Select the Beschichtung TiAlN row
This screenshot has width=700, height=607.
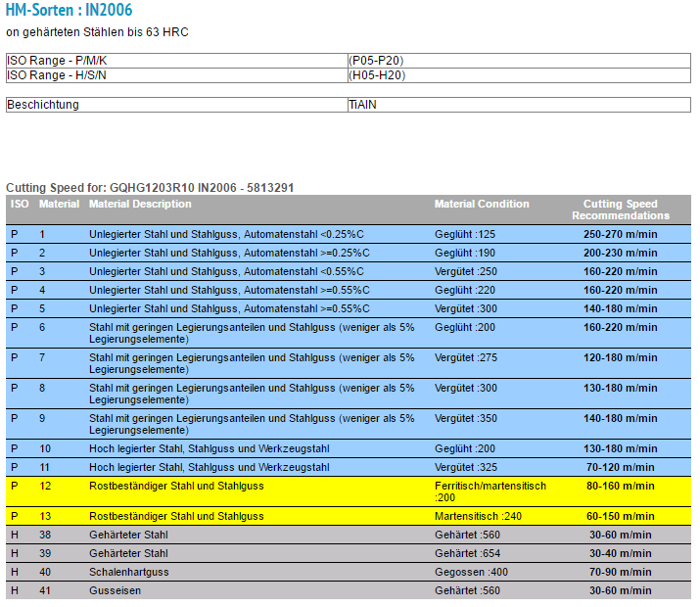point(349,105)
